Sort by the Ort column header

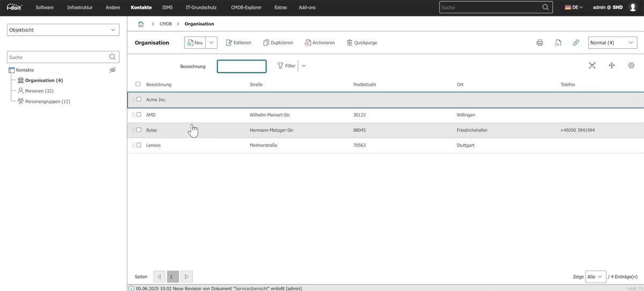(x=460, y=85)
